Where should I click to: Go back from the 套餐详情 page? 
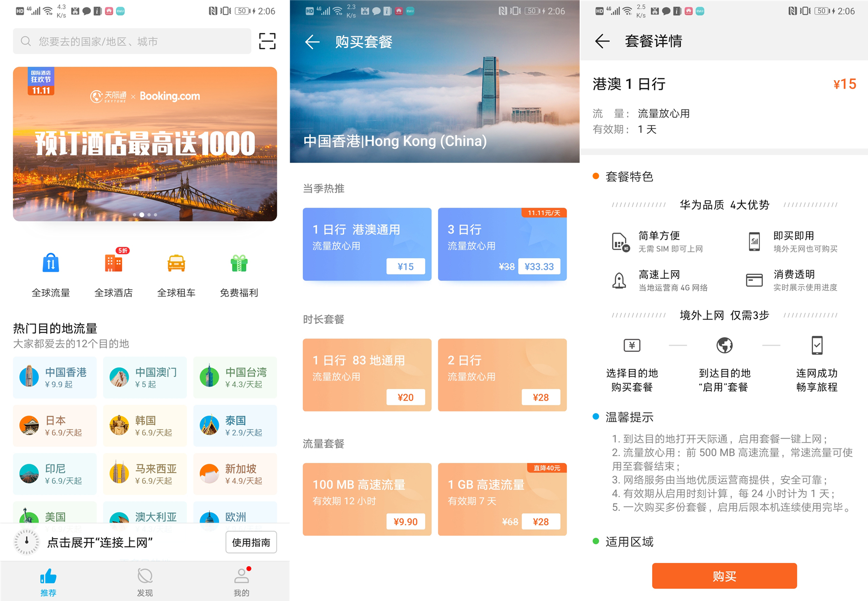click(x=602, y=42)
